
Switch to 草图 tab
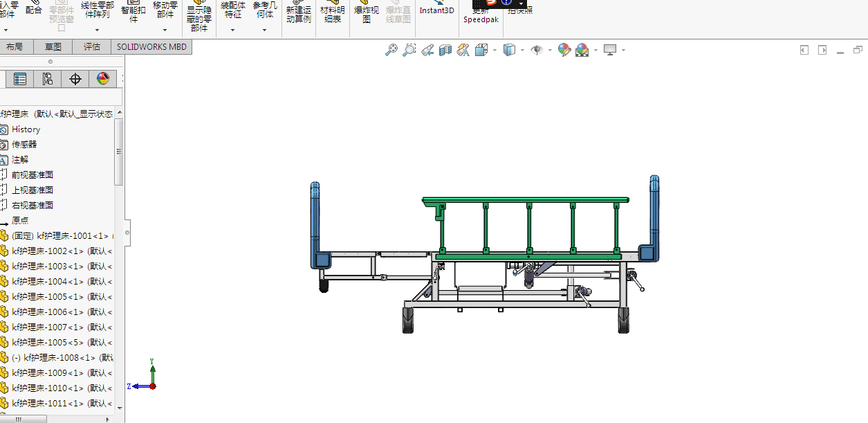pos(53,47)
